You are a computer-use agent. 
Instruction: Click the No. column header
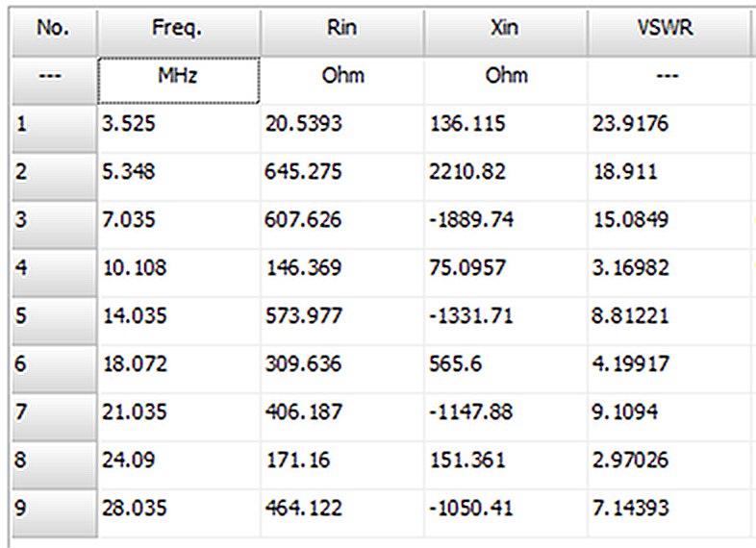pos(55,33)
